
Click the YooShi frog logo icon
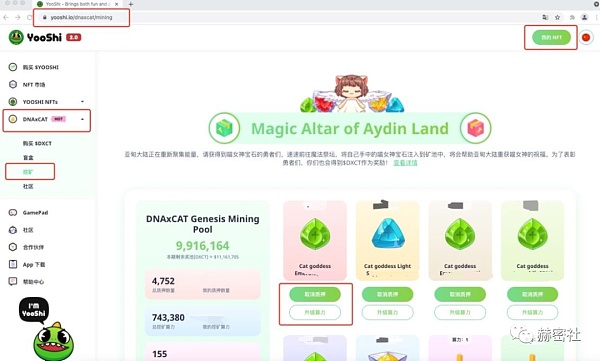16,38
